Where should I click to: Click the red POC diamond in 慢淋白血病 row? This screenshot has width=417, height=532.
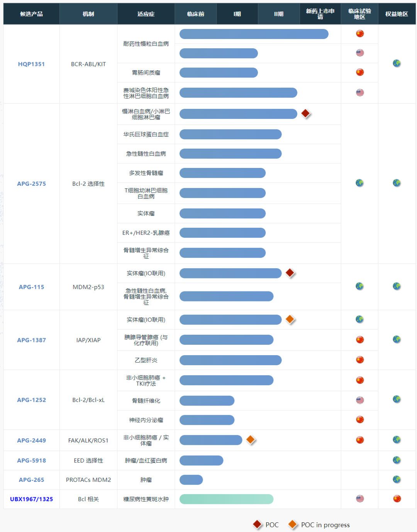click(x=305, y=114)
